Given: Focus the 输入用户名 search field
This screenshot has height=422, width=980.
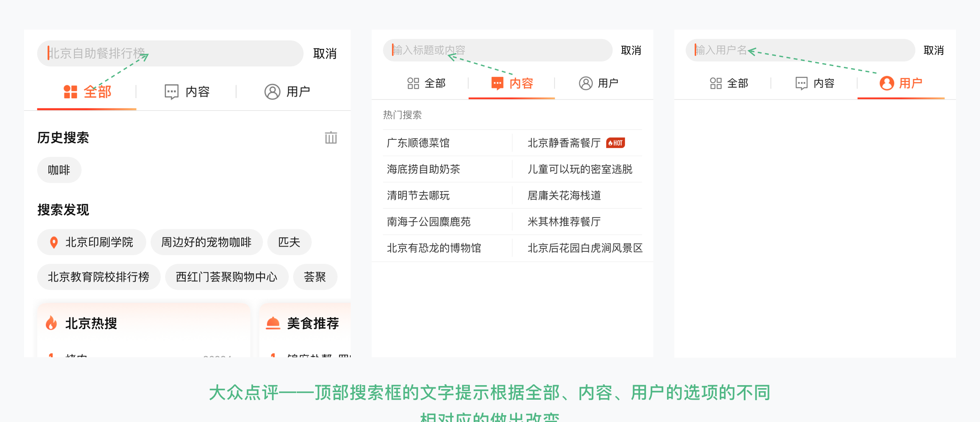Looking at the screenshot, I should [800, 50].
